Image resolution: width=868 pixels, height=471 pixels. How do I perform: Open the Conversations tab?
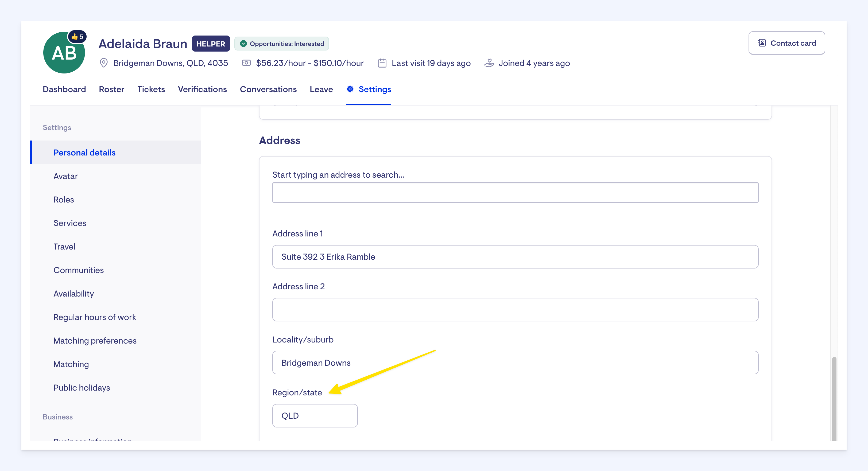pyautogui.click(x=268, y=89)
